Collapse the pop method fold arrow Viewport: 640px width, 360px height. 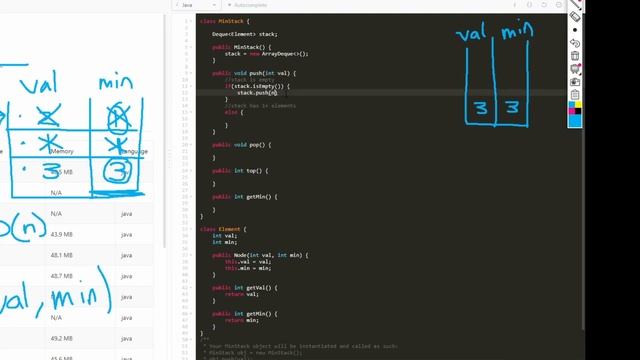pos(191,145)
